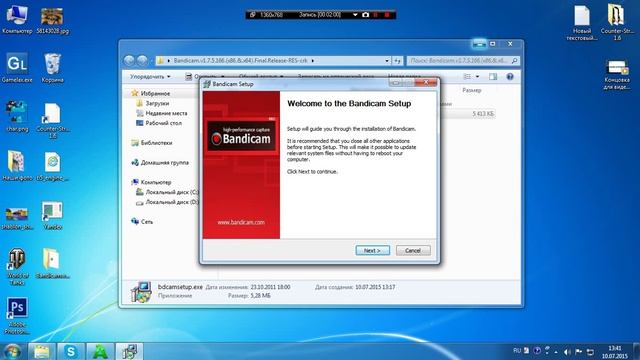Select World of Tanks desktop shortcut
640x360 pixels.
pyautogui.click(x=17, y=267)
